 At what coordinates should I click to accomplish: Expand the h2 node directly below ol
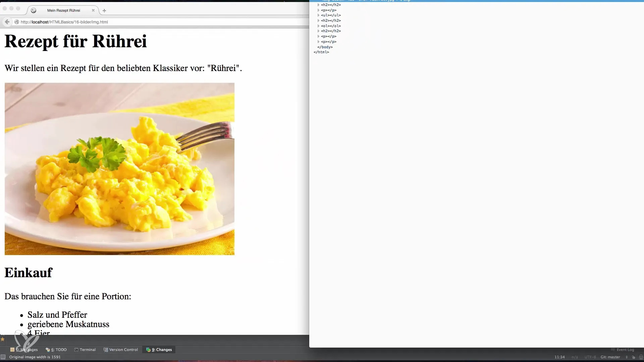[x=318, y=31]
